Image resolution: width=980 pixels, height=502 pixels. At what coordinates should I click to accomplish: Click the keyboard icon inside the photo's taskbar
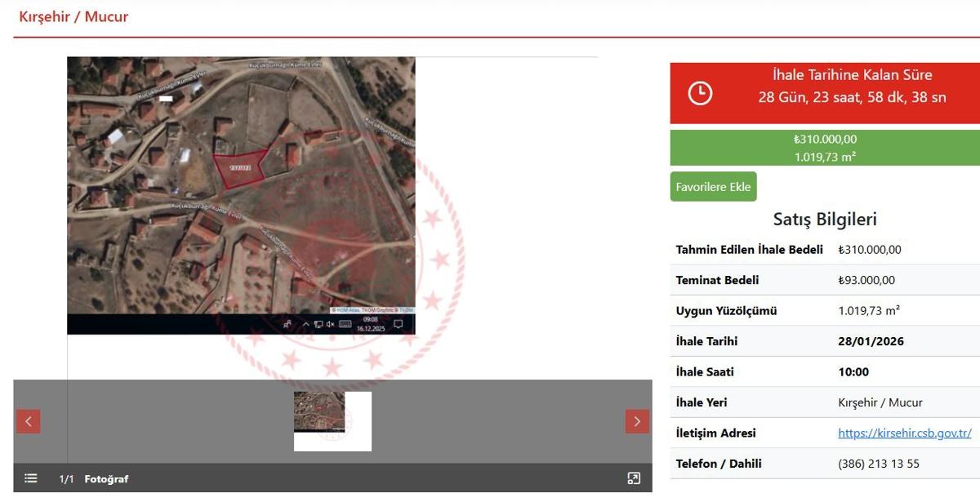pos(345,324)
